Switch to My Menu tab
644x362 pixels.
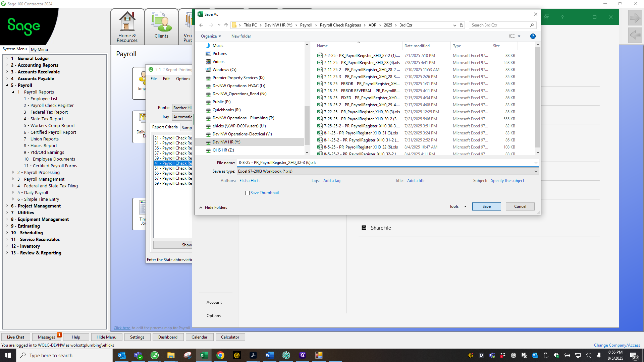(39, 49)
